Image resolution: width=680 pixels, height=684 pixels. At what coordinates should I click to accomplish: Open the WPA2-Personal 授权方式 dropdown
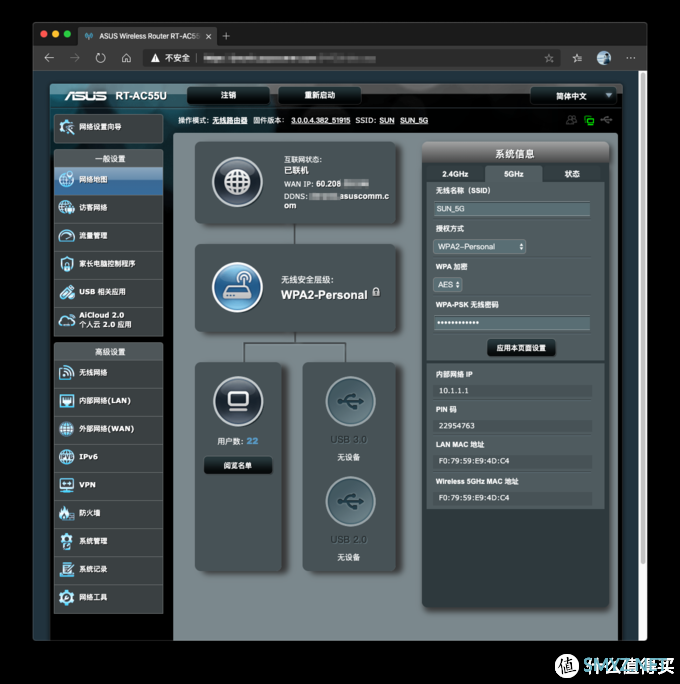click(x=479, y=247)
